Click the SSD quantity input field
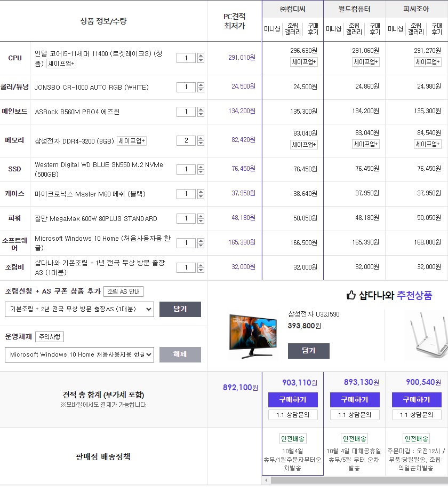The height and width of the screenshot is (489, 448). point(186,169)
